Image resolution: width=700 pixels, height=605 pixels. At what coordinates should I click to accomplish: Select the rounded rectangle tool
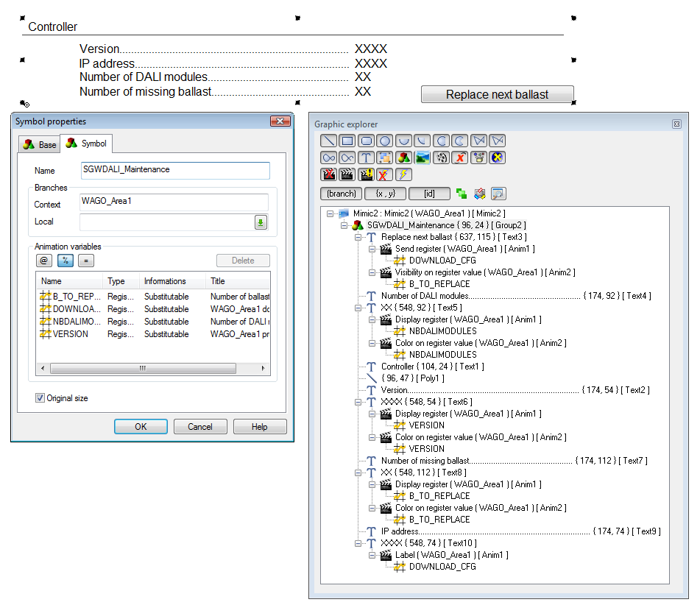tap(366, 141)
